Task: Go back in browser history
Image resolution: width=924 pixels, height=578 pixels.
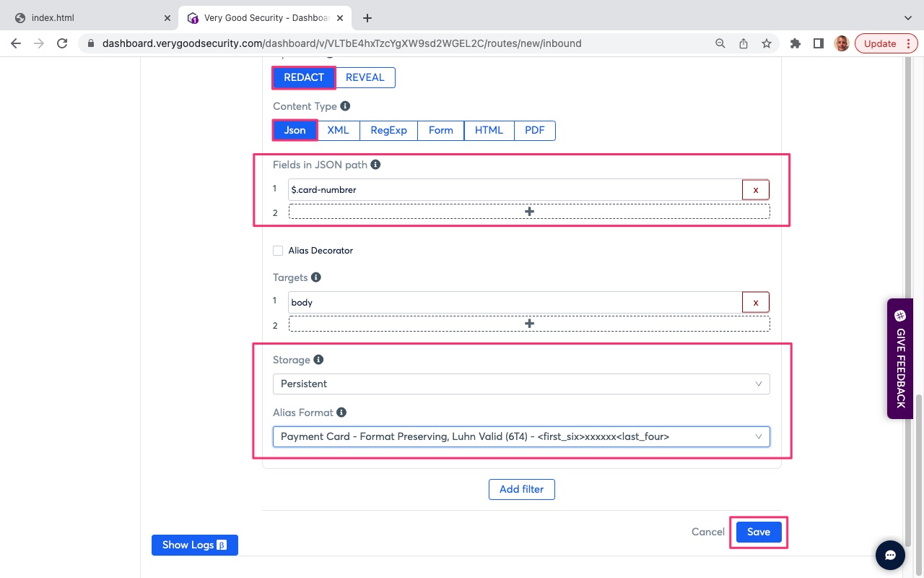Action: (x=16, y=43)
